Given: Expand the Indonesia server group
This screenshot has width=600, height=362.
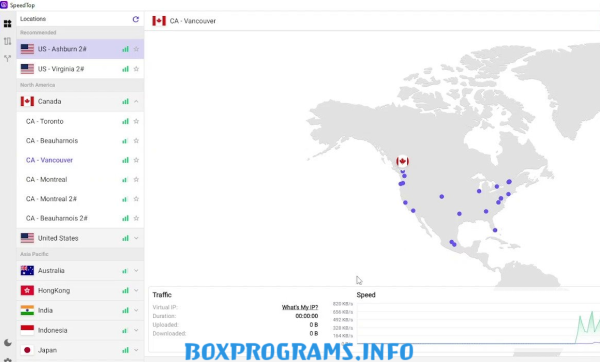Looking at the screenshot, I should click(x=136, y=330).
